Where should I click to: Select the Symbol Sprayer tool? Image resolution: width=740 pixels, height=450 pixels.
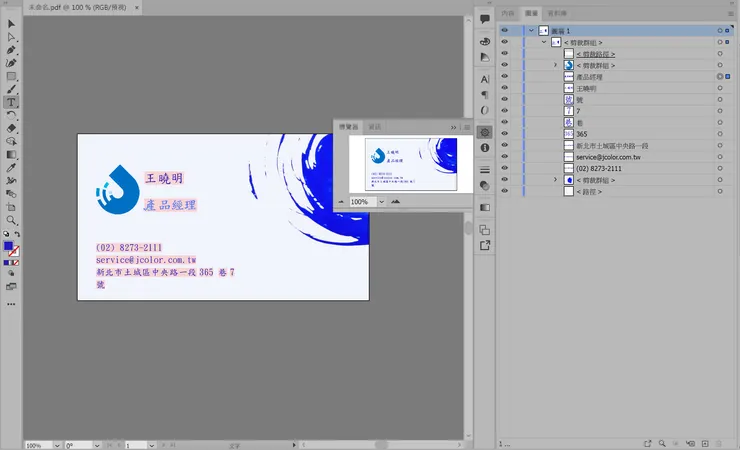tap(11, 181)
